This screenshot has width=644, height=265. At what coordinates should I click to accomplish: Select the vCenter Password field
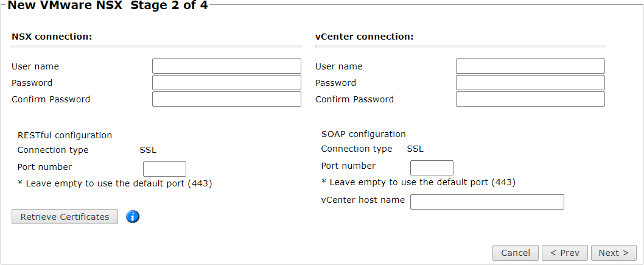[x=530, y=83]
